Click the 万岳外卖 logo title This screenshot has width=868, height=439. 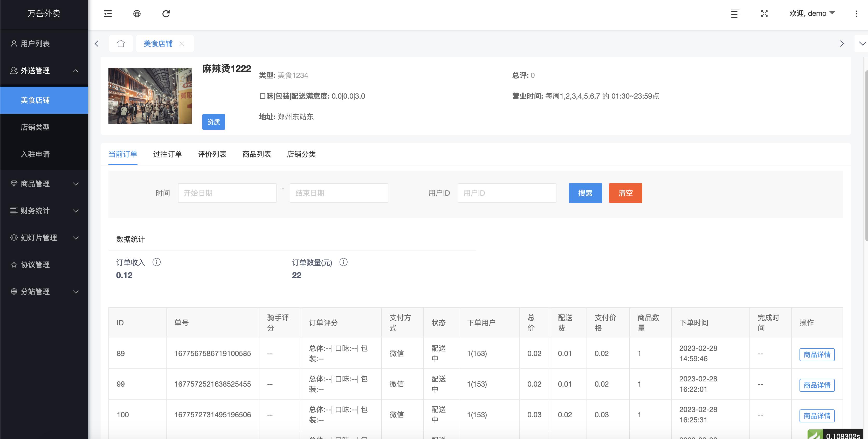tap(44, 13)
